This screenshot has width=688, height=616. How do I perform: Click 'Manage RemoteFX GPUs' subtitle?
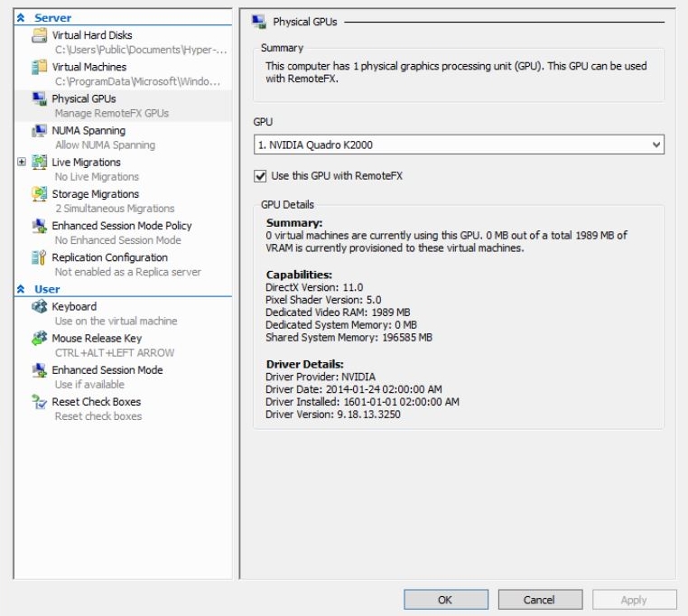(112, 113)
